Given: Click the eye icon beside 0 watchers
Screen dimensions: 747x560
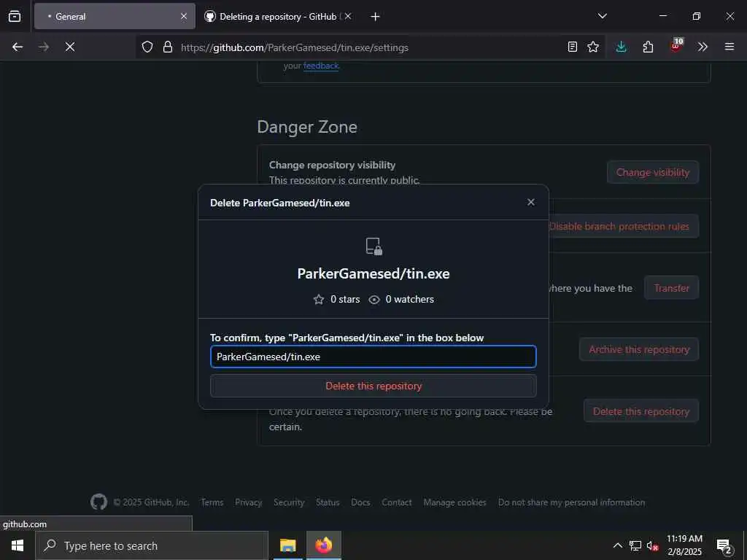Looking at the screenshot, I should [374, 300].
